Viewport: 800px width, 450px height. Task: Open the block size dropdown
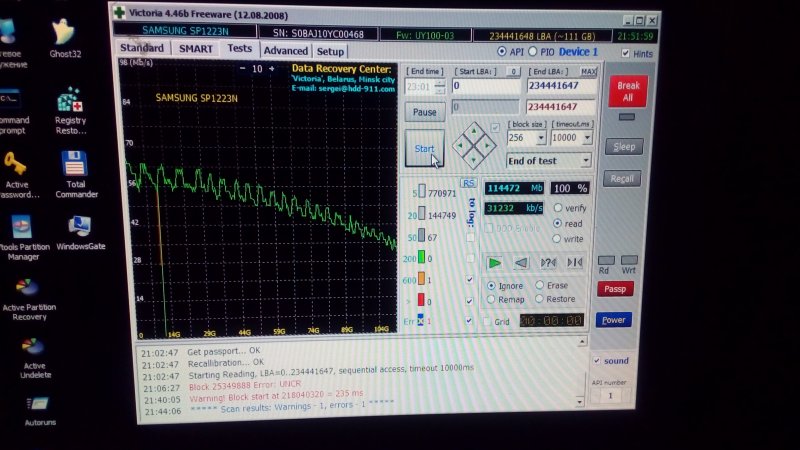[526, 138]
